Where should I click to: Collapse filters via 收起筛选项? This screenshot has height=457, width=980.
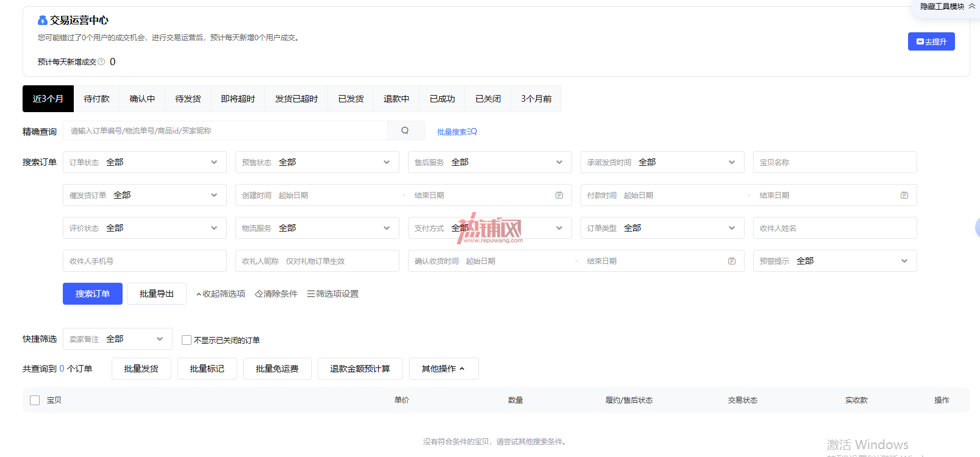(x=220, y=294)
